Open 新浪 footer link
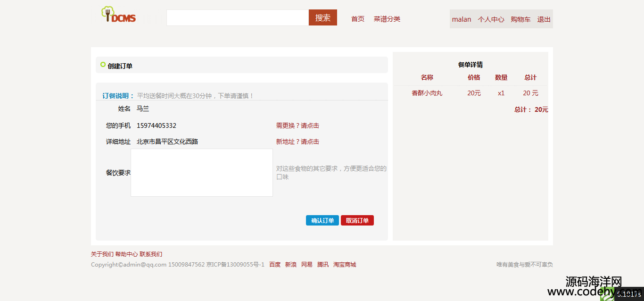Screen dimensions: 644x301 coord(291,265)
